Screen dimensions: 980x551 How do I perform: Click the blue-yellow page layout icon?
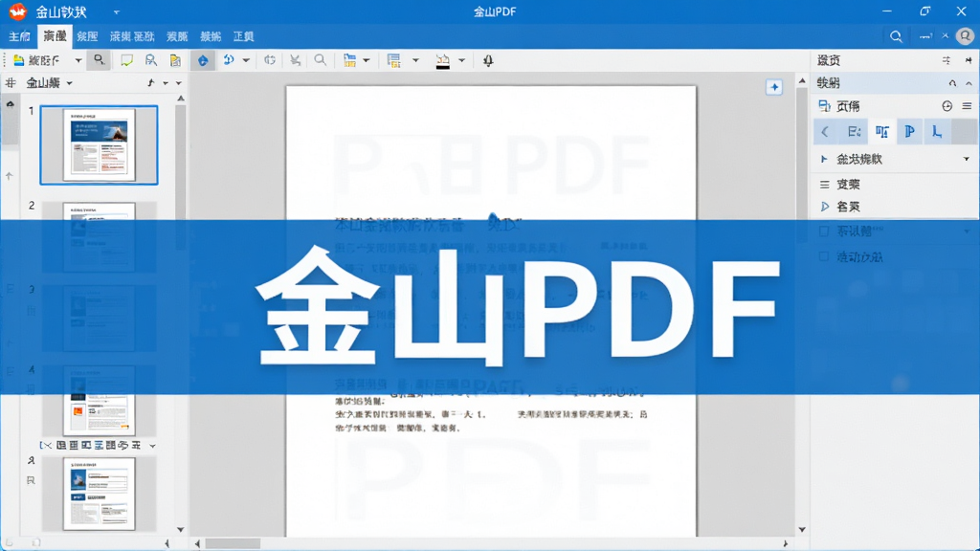coord(349,60)
